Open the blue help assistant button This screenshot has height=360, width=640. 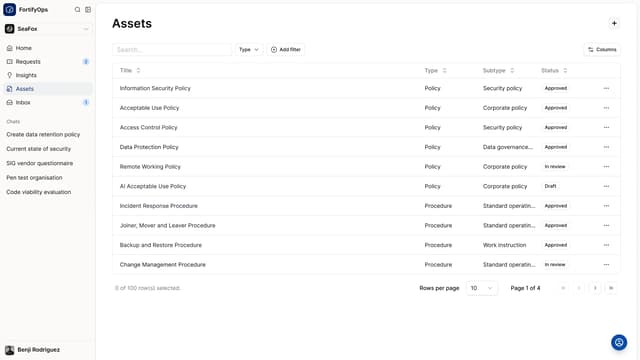pos(619,342)
